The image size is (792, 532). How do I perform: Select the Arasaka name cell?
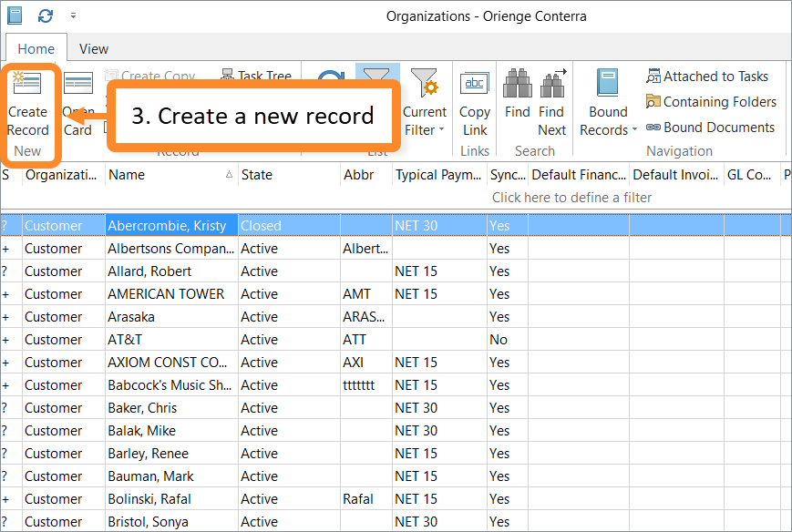171,316
